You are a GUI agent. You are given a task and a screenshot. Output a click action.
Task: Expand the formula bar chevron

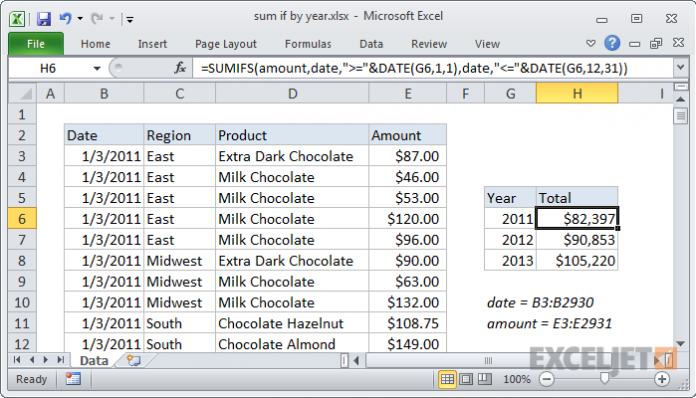point(680,68)
